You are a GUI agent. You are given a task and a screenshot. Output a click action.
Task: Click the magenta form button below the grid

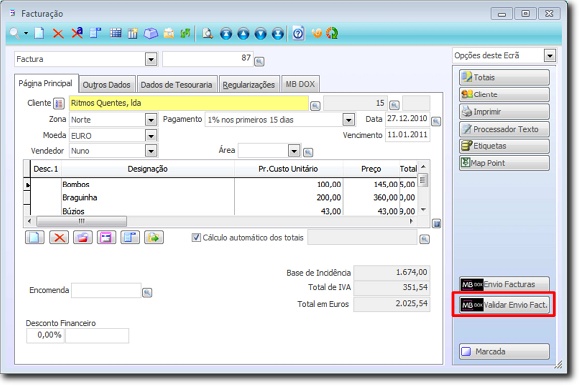[106, 237]
